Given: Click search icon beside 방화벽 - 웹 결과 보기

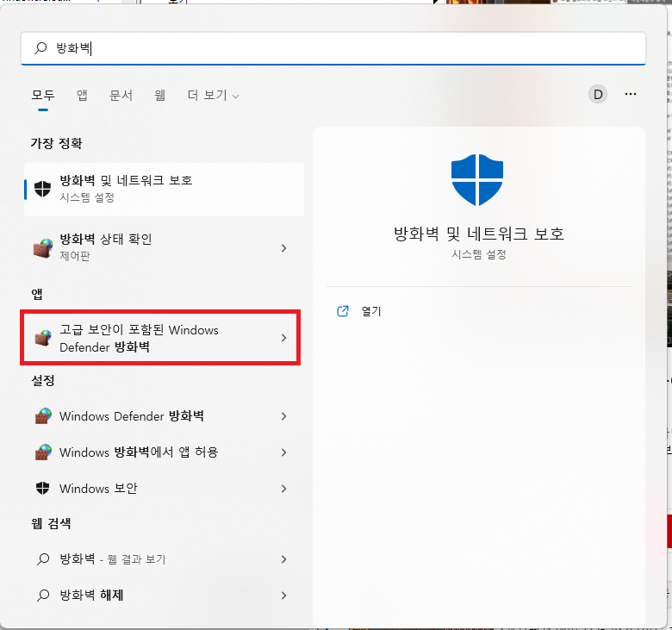Looking at the screenshot, I should 43,558.
